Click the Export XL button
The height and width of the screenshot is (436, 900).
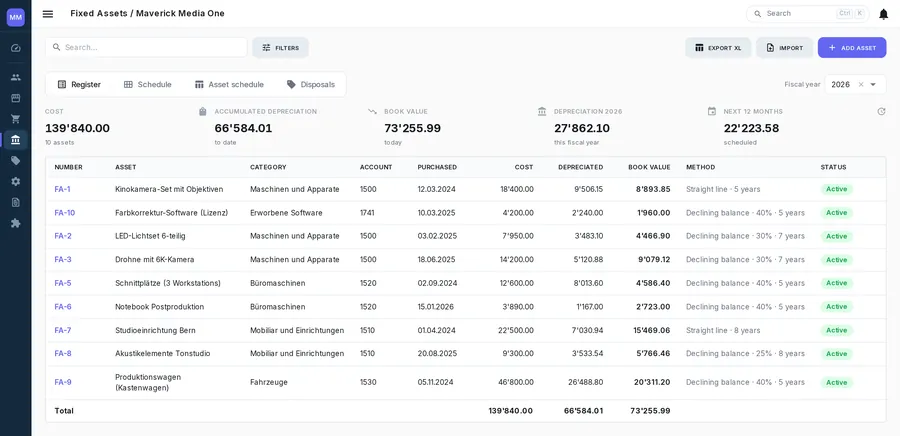tap(718, 48)
